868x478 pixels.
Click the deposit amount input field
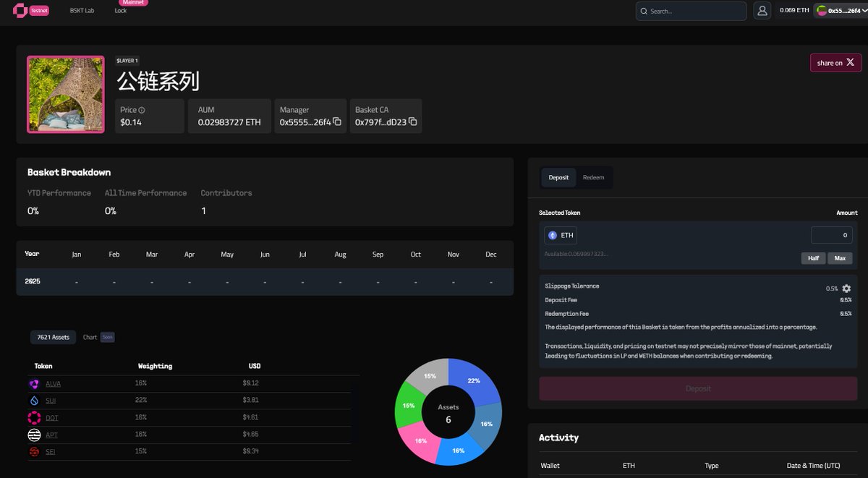(831, 236)
